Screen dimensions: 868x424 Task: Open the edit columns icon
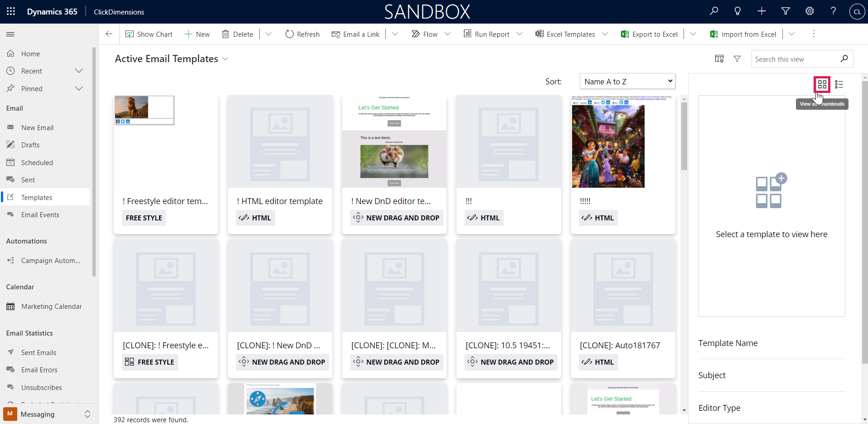point(719,59)
